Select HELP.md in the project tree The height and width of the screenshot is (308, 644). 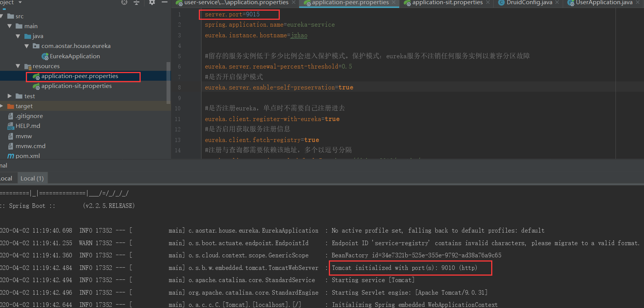coord(28,126)
